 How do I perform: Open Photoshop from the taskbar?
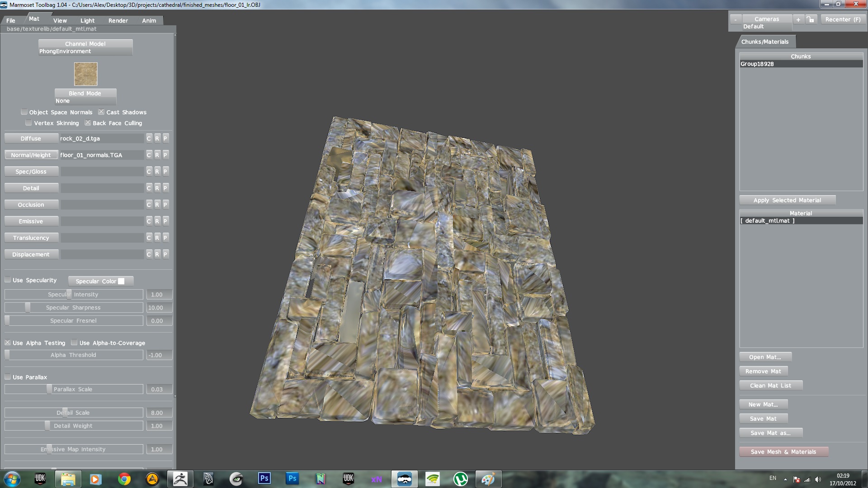coord(264,479)
